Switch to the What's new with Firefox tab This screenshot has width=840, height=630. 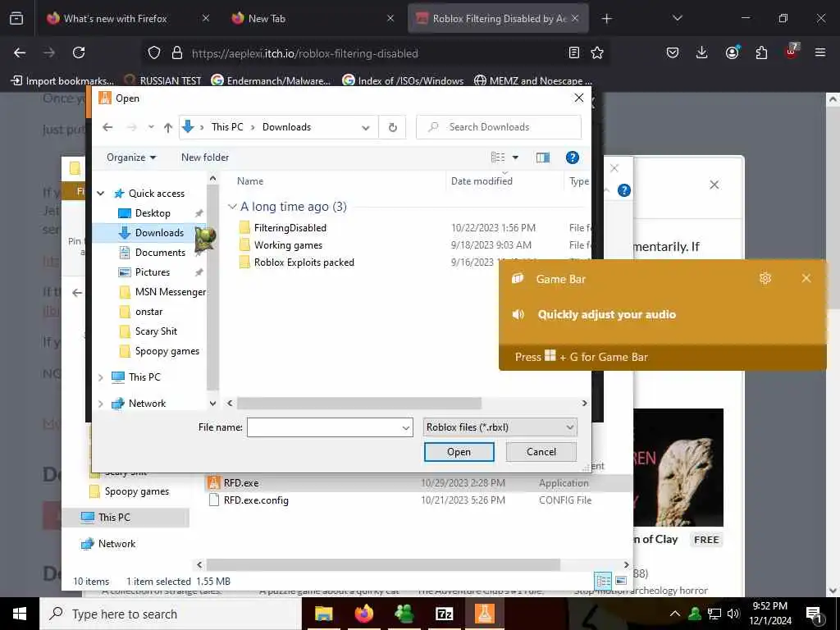(x=115, y=19)
